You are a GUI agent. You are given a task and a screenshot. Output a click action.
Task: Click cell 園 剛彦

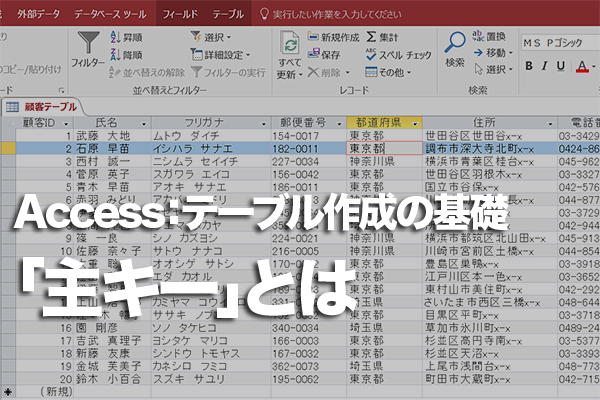(112, 328)
